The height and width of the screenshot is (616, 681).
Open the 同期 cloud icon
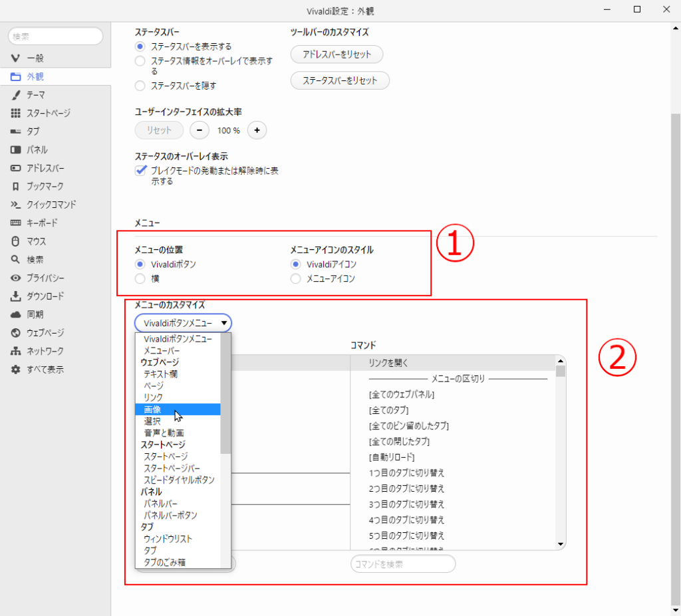click(x=15, y=314)
